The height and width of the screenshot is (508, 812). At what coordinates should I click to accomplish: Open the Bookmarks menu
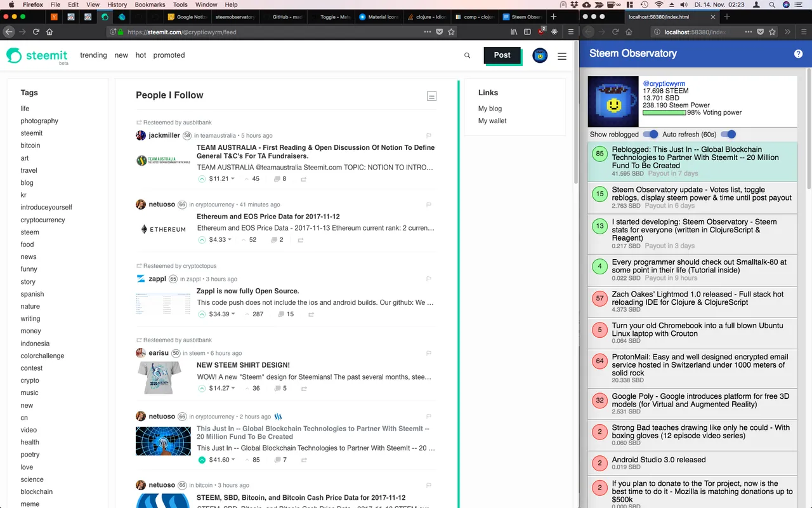[150, 4]
